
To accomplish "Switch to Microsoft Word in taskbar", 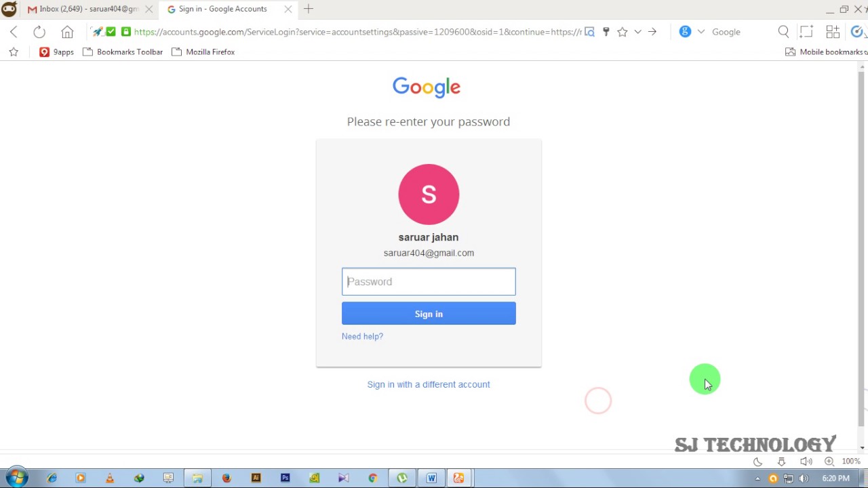I will pos(431,478).
